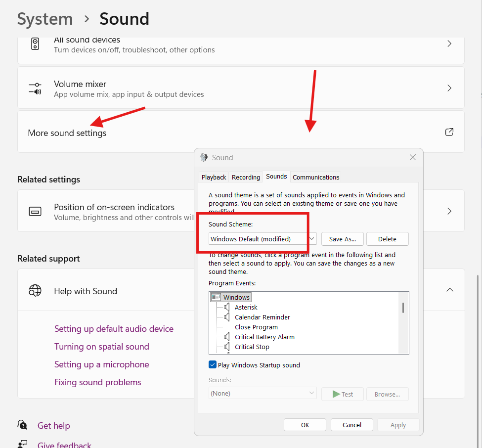Screen dimensions: 482x448
Task: Open on-screen indicators settings via its chevron
Action: point(449,211)
